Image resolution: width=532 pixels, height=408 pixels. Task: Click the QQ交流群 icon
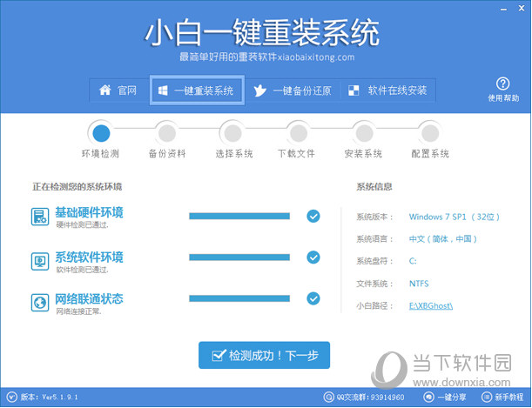[328, 397]
